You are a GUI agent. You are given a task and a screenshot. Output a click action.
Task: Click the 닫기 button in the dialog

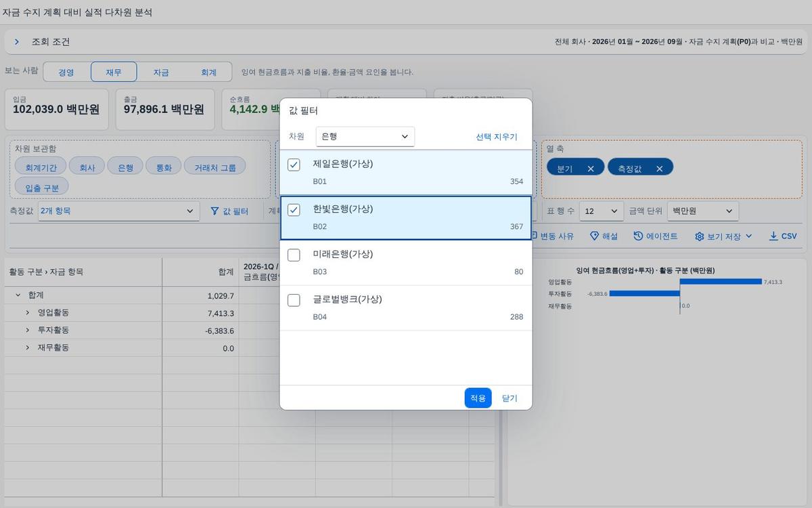[510, 398]
